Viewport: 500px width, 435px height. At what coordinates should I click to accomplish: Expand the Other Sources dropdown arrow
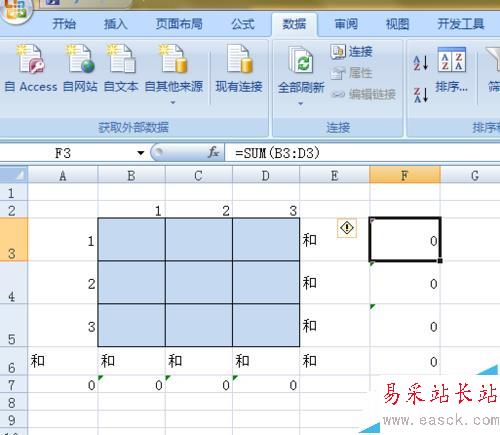point(173,103)
